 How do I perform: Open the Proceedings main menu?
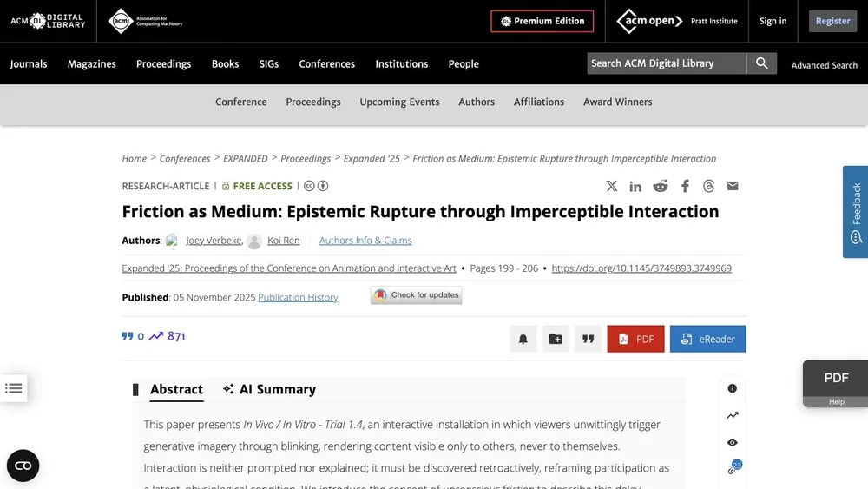point(164,63)
